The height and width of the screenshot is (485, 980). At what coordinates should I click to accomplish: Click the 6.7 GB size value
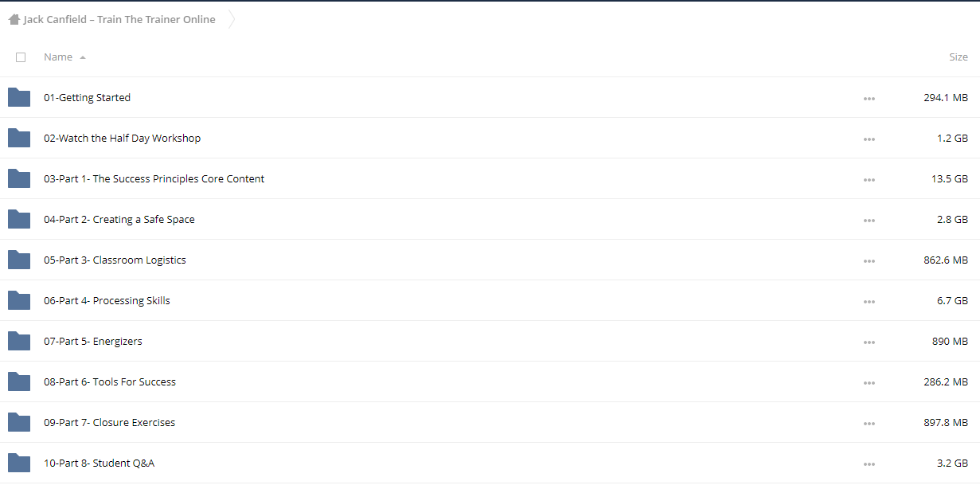click(x=953, y=301)
